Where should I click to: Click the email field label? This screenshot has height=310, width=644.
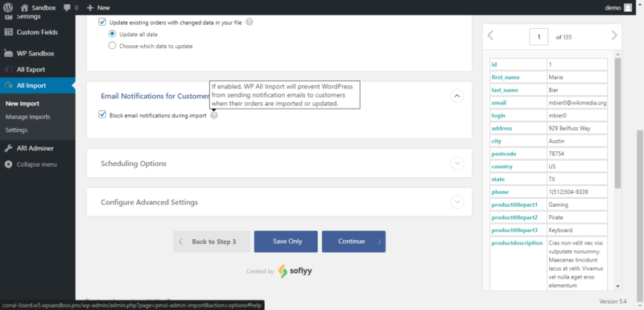pyautogui.click(x=498, y=102)
